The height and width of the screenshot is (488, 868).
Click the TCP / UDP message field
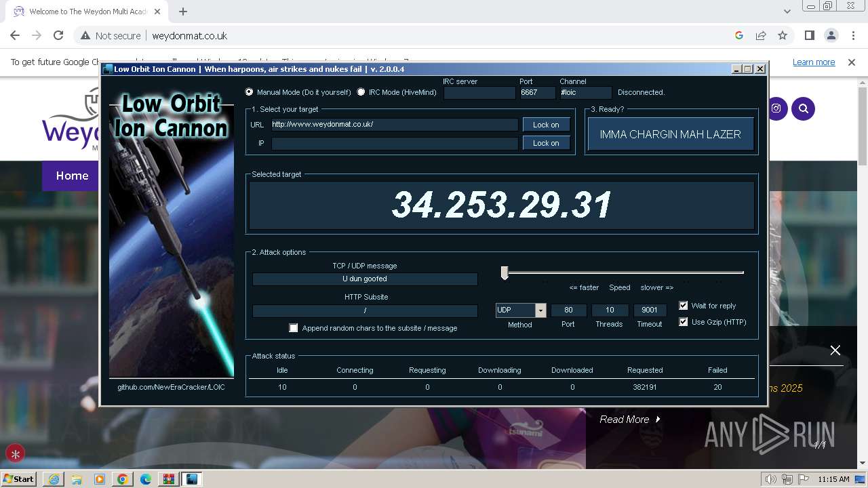pyautogui.click(x=365, y=279)
